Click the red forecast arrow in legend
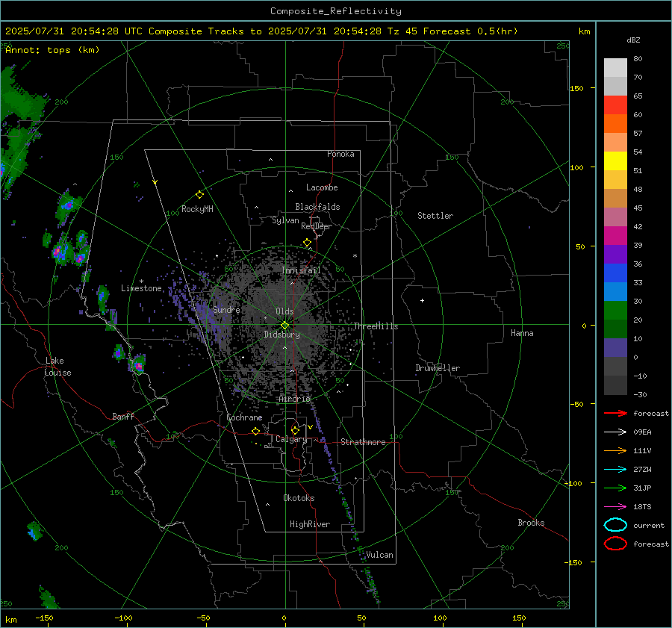672x628 pixels. 615,413
